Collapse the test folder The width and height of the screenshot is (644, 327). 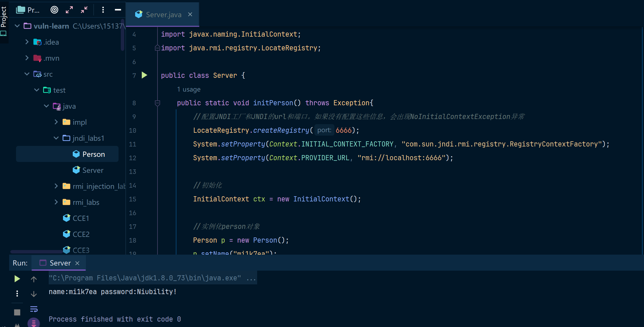(37, 90)
